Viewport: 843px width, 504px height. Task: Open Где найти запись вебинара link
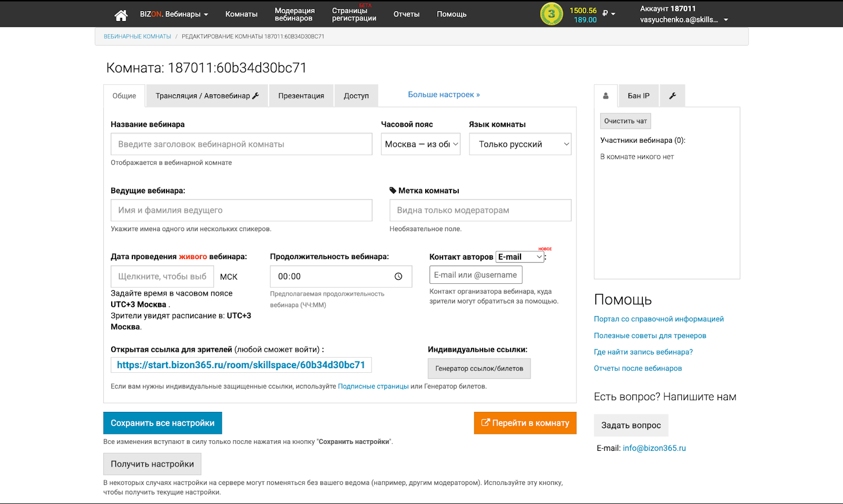click(x=643, y=352)
